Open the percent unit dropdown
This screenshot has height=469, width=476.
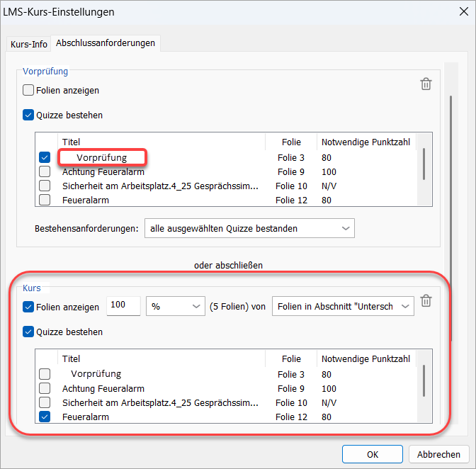174,307
